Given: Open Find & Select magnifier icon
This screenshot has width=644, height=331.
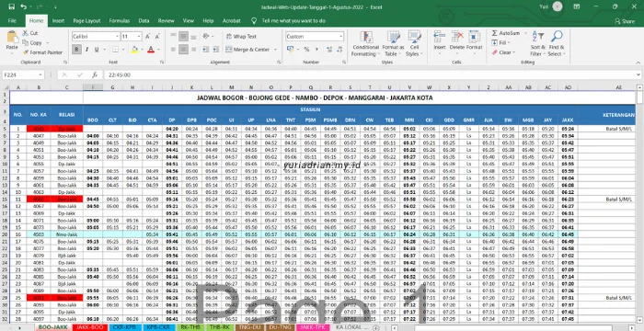Looking at the screenshot, I should [x=557, y=36].
